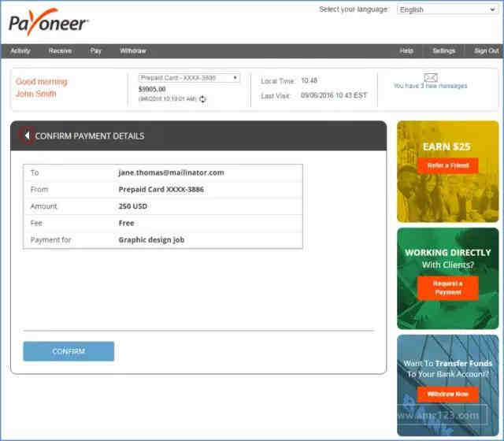
Task: Click the Select your language label
Action: click(x=354, y=9)
